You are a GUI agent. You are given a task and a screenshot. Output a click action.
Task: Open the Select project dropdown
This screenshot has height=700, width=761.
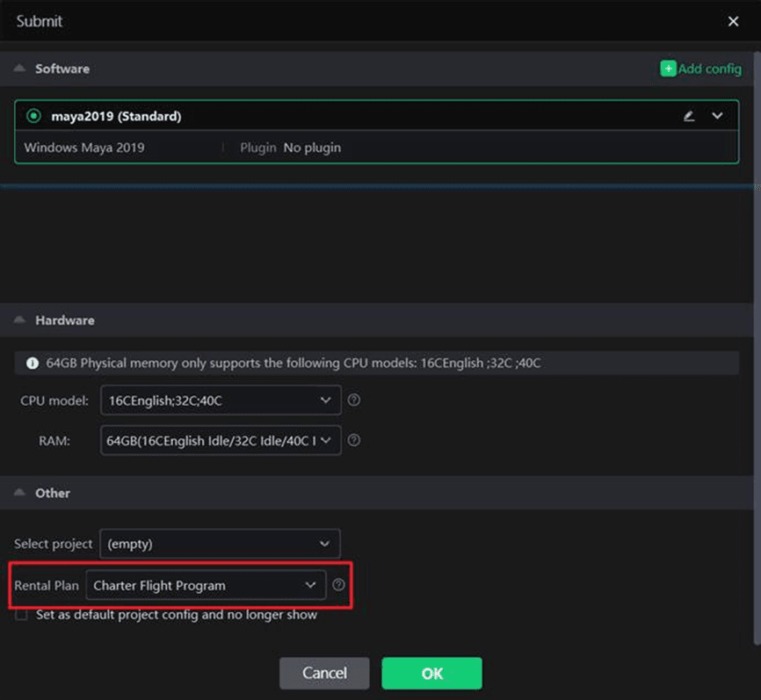point(220,544)
